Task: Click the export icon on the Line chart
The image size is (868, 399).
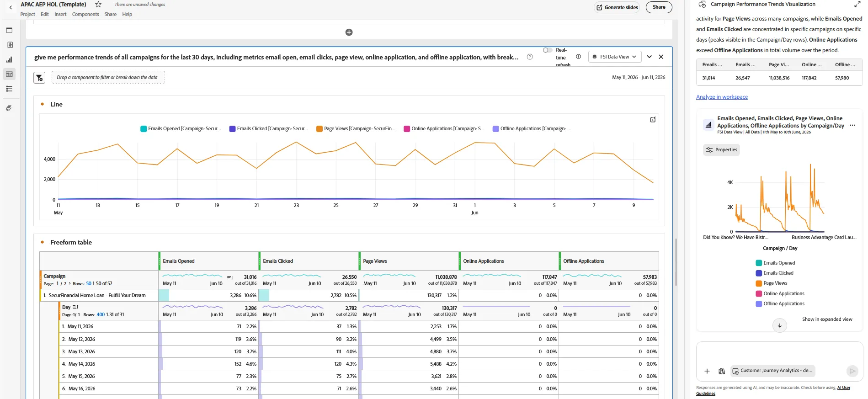Action: tap(653, 120)
